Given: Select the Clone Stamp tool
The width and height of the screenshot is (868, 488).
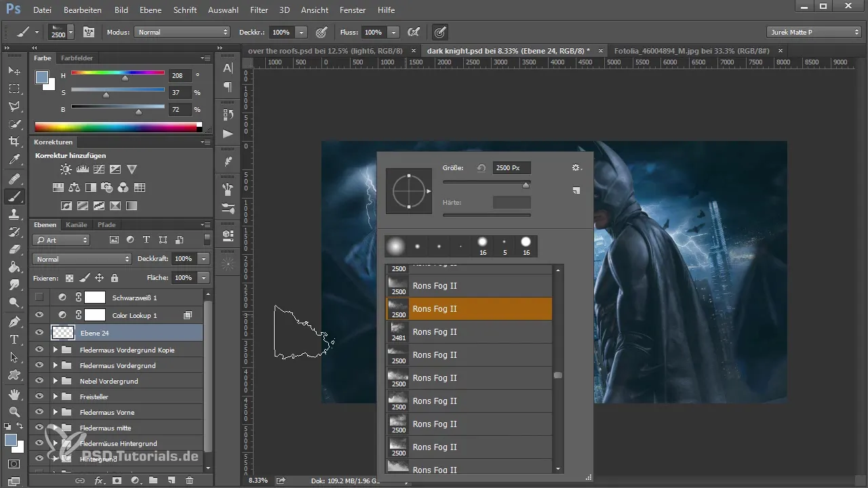Looking at the screenshot, I should pos(14,214).
